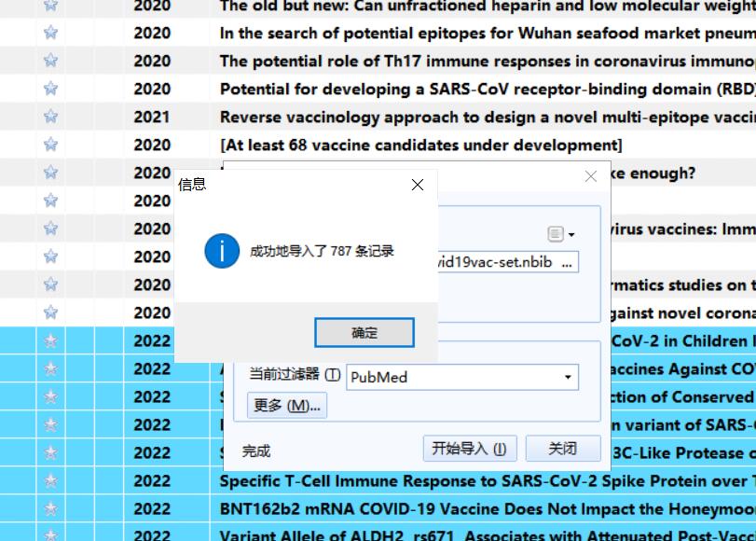Click the file path field ending covid19vac-set.nbib
The height and width of the screenshot is (541, 756).
point(507,262)
